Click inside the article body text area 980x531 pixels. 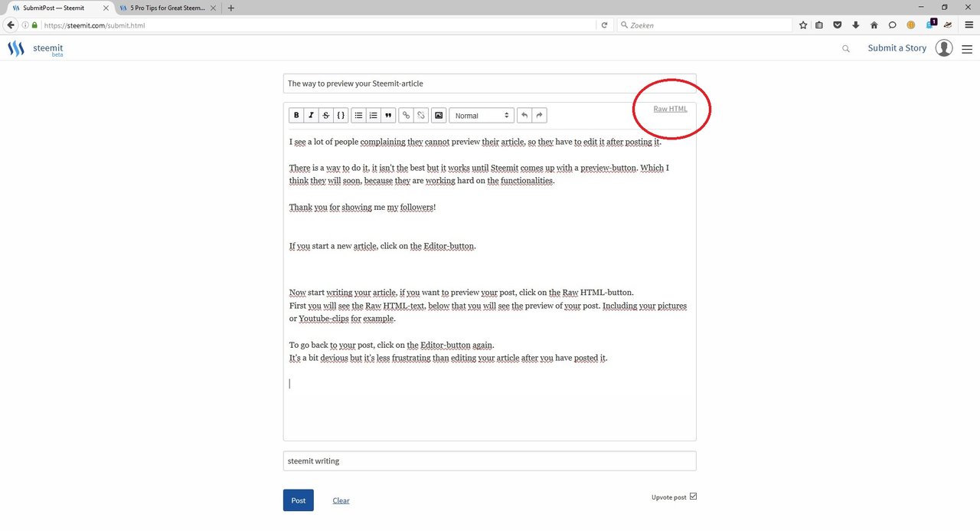(489, 285)
